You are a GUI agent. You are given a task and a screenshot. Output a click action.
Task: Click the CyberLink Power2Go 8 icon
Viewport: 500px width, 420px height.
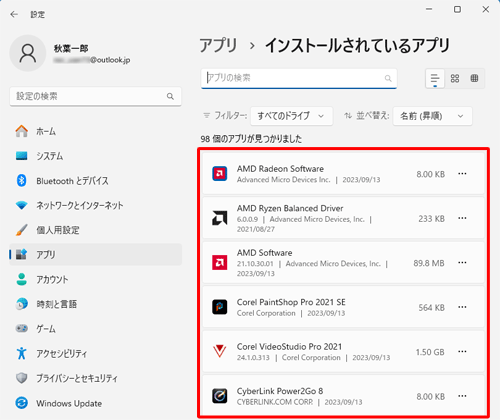[220, 396]
